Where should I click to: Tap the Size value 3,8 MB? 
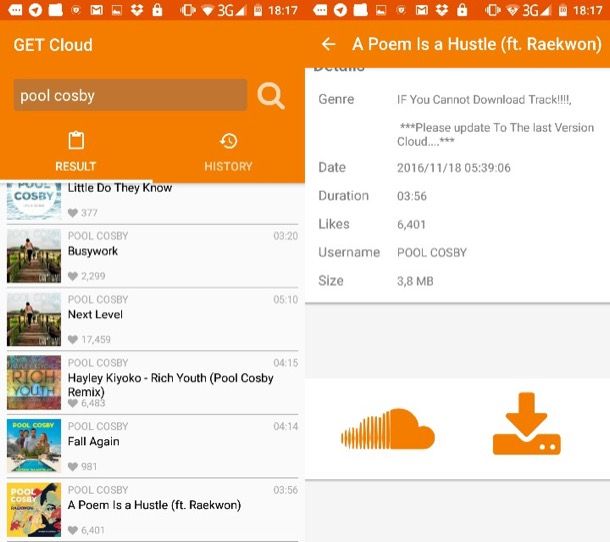click(x=415, y=281)
